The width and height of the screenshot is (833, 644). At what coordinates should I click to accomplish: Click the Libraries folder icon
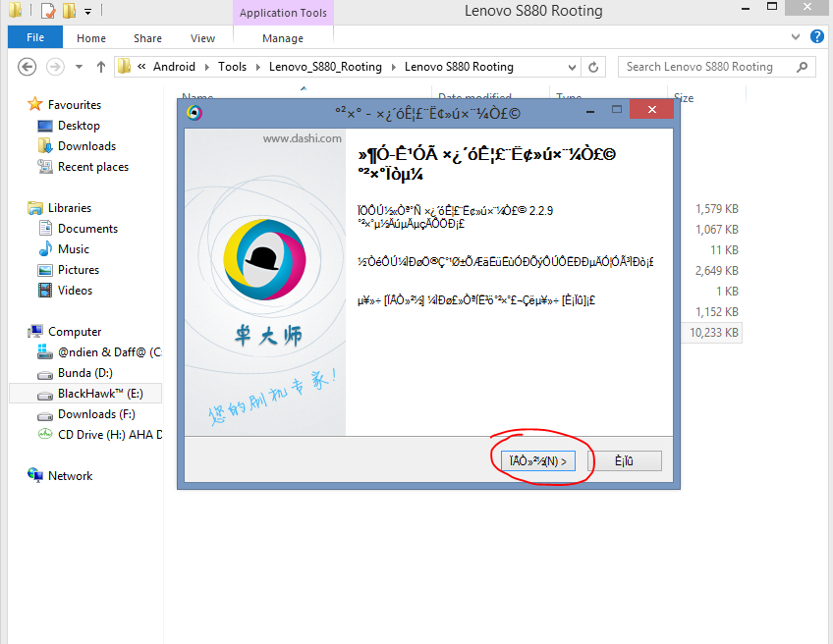coord(35,208)
